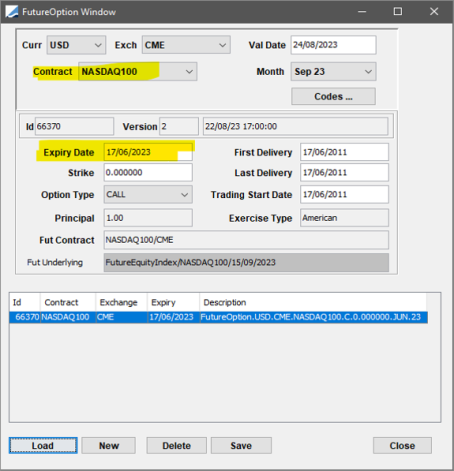Select table cell with id 66370
Screen dimensions: 454x471
click(x=25, y=317)
